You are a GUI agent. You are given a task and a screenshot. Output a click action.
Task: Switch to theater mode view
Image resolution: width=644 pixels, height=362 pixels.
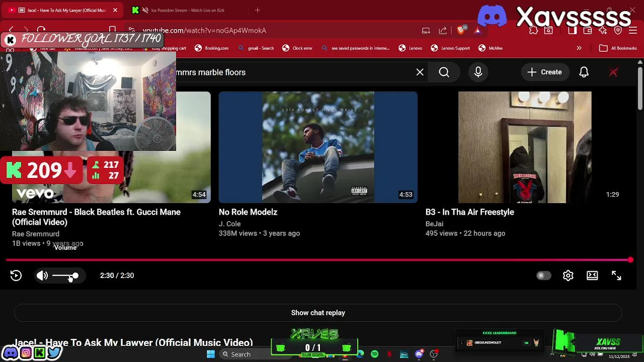pyautogui.click(x=592, y=276)
